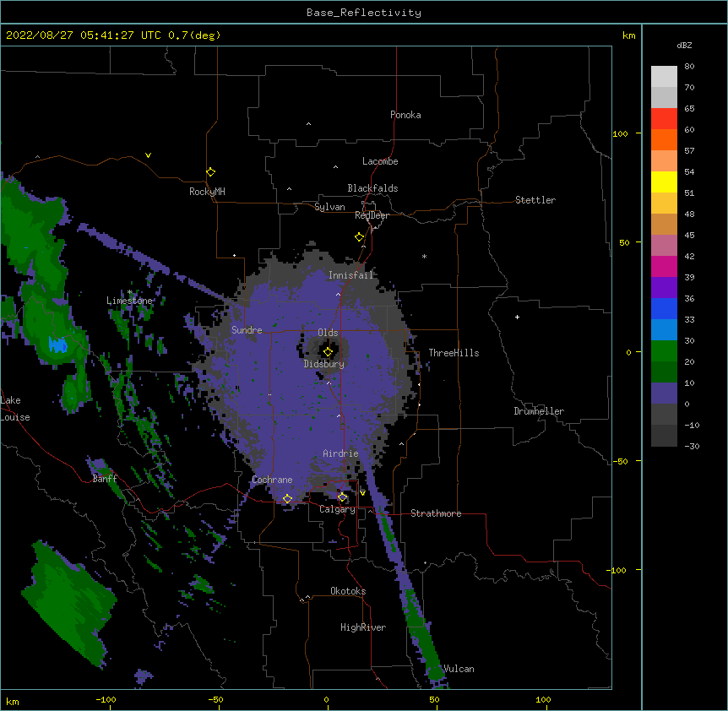
Task: Click the Banff label
Action: pyautogui.click(x=105, y=479)
